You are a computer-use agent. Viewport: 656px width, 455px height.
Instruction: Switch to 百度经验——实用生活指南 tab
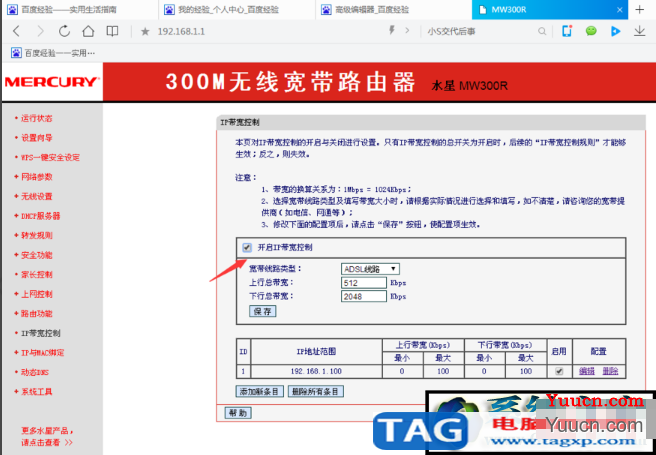[x=79, y=10]
